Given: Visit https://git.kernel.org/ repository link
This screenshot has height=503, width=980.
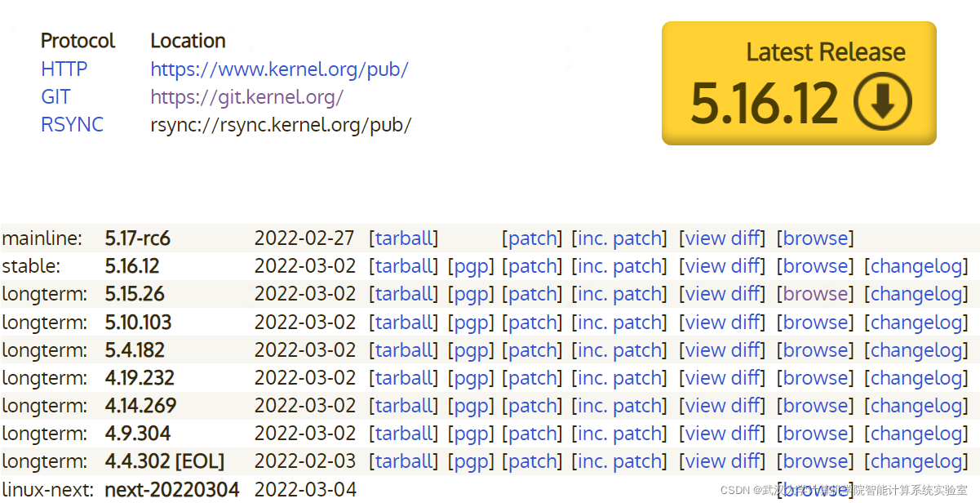Looking at the screenshot, I should click(246, 96).
